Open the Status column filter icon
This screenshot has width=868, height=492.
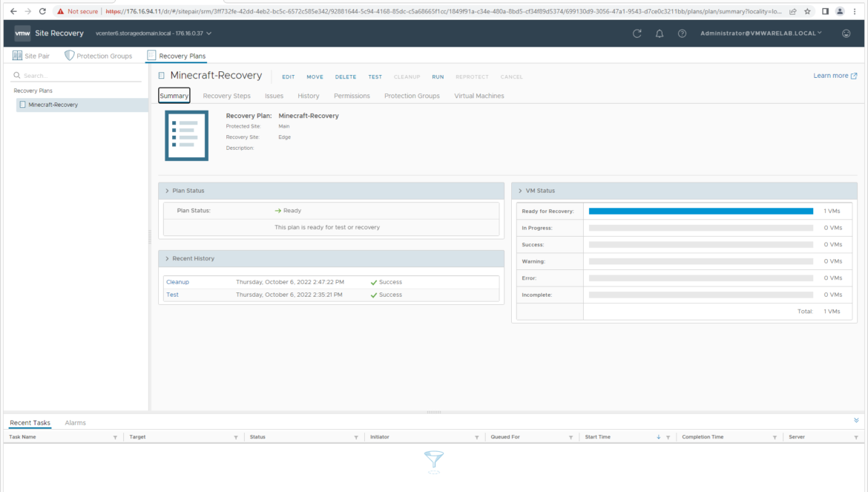[356, 437]
